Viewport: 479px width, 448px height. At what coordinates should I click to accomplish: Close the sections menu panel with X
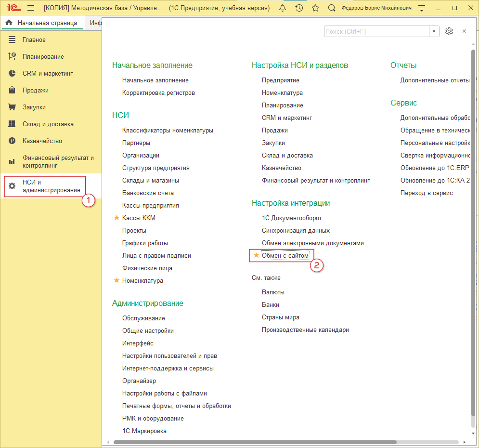(464, 31)
